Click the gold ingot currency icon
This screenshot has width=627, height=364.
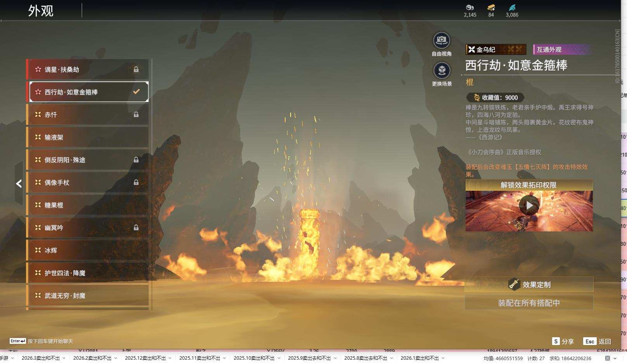[x=491, y=7]
